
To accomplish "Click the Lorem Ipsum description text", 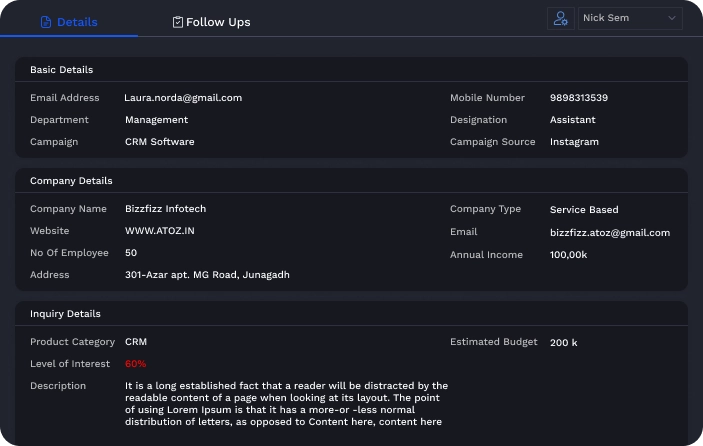I will click(286, 404).
